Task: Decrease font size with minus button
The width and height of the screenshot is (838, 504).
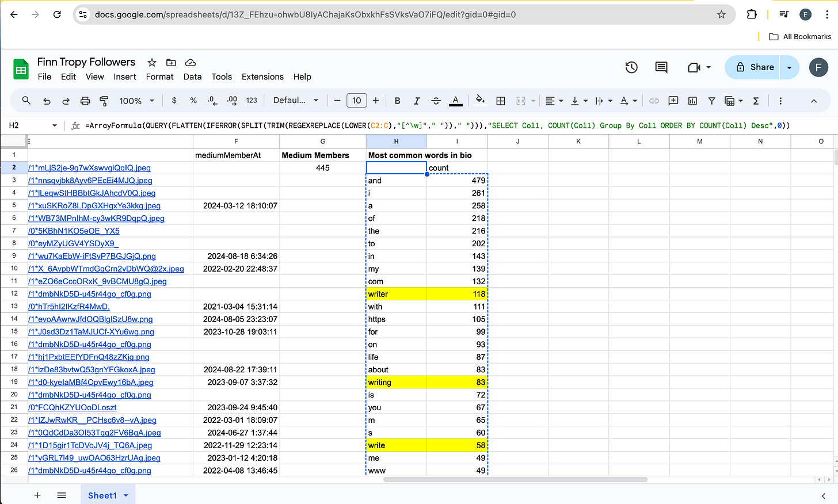Action: (337, 101)
